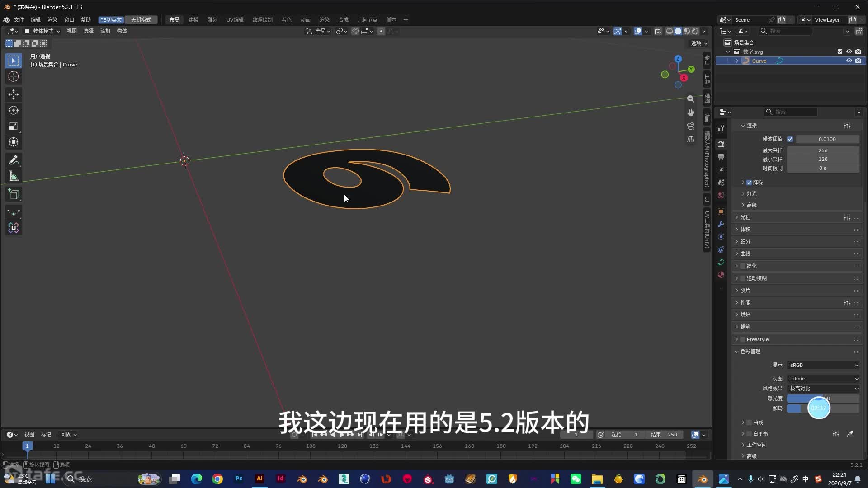Click the viewport zoom magnifier icon
Image resolution: width=868 pixels, height=488 pixels.
coord(691,99)
